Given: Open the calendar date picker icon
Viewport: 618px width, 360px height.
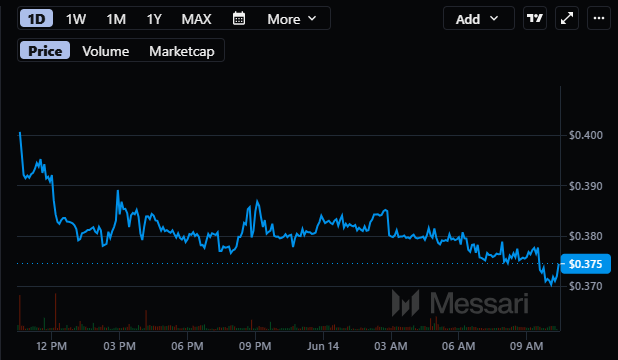Looking at the screenshot, I should pos(239,18).
